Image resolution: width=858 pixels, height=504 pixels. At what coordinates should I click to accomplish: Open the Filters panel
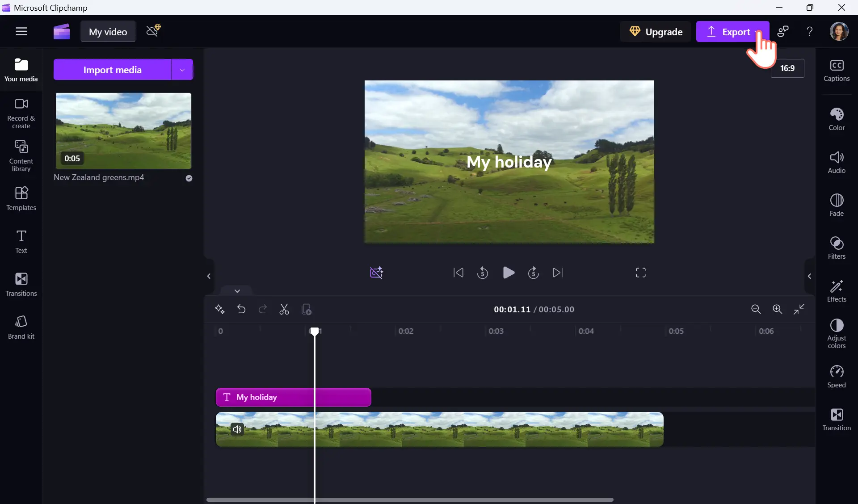point(836,248)
